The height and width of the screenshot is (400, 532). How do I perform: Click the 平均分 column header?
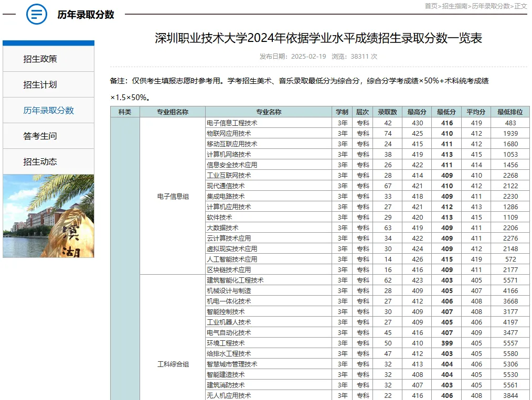(x=476, y=112)
